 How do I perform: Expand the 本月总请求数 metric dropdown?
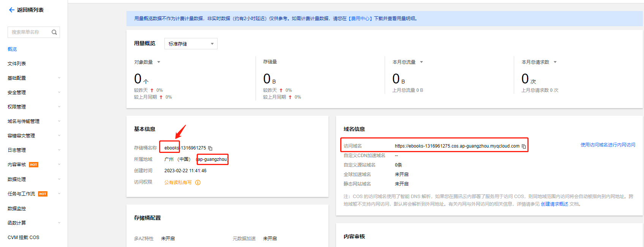(x=555, y=62)
